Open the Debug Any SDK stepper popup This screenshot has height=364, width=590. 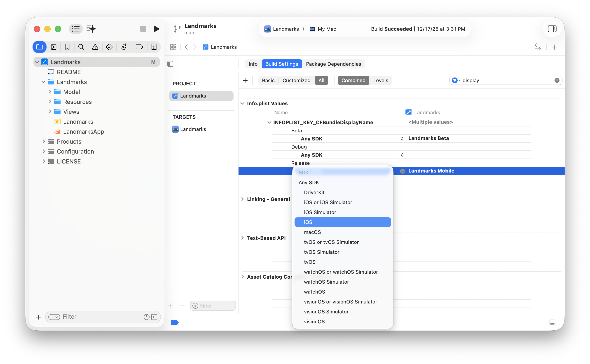pyautogui.click(x=402, y=155)
